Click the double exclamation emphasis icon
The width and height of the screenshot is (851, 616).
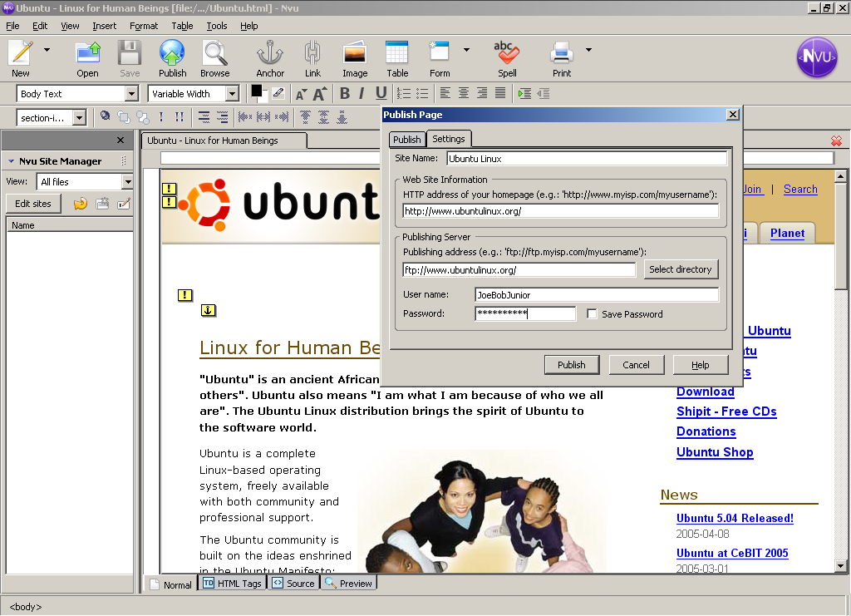click(x=180, y=117)
